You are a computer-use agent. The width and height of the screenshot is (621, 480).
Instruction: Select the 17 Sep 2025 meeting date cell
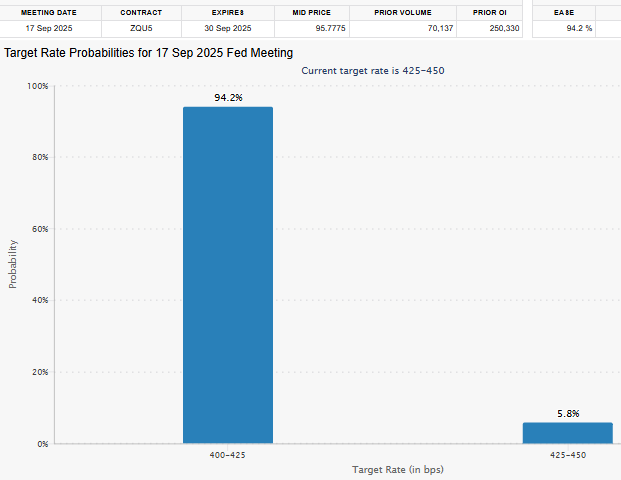(49, 29)
